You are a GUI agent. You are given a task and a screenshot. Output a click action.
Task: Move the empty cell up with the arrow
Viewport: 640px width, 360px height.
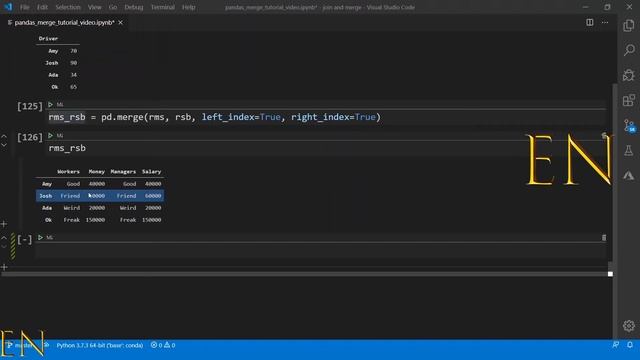[x=4, y=238]
